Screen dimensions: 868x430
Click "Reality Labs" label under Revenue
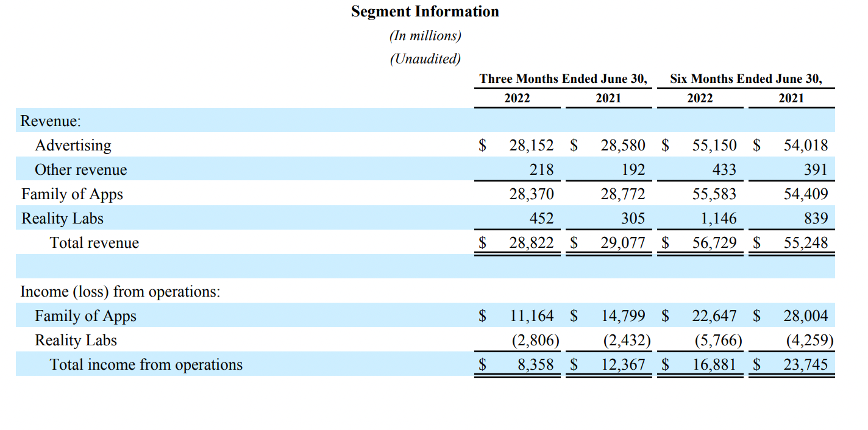(62, 219)
